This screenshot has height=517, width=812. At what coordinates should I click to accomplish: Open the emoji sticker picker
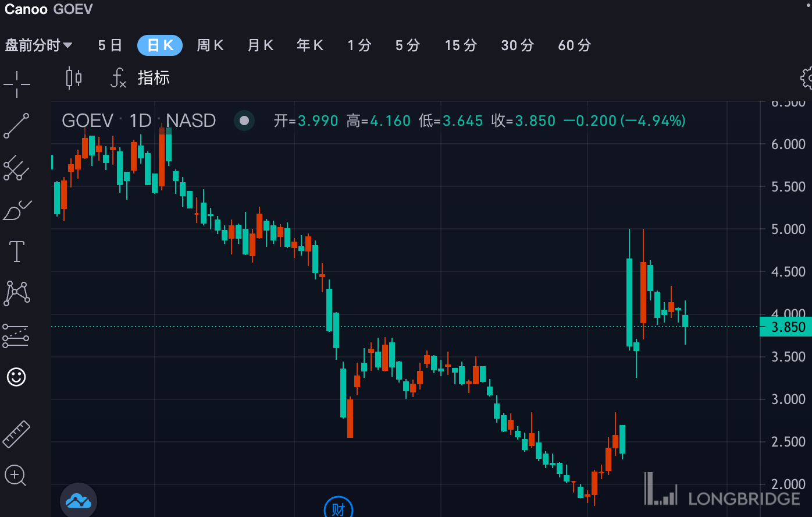point(16,377)
